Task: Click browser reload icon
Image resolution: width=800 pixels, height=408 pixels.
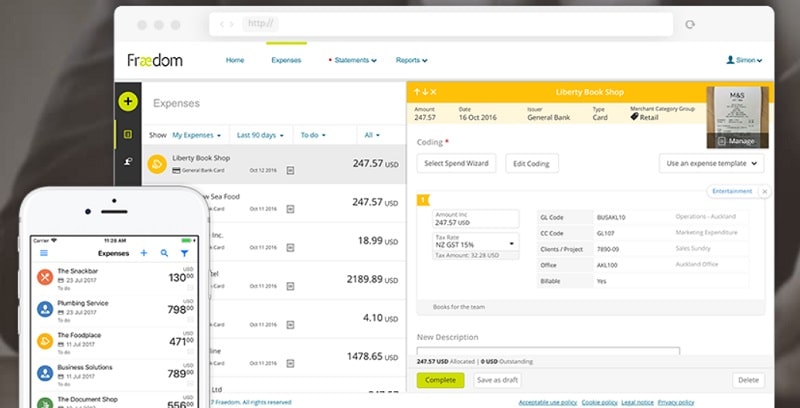Action: tap(690, 24)
